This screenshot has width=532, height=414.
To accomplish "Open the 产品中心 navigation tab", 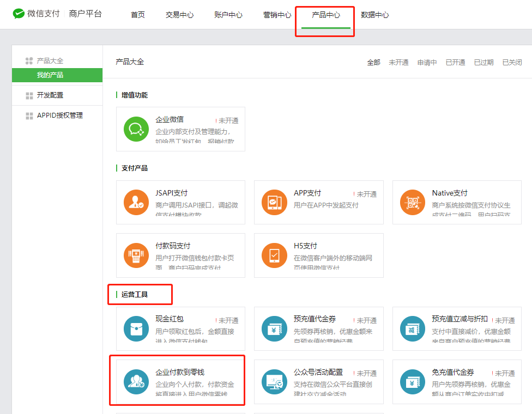I will click(x=326, y=15).
